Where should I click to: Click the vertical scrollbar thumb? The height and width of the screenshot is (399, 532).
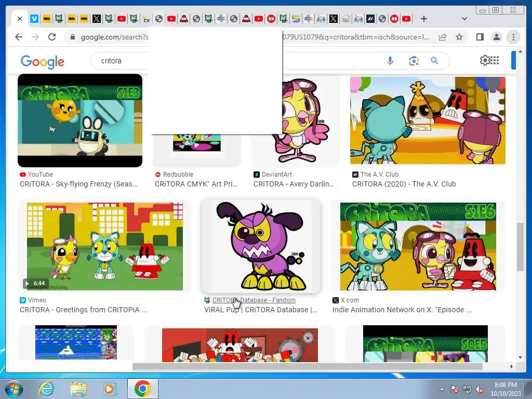tap(520, 247)
